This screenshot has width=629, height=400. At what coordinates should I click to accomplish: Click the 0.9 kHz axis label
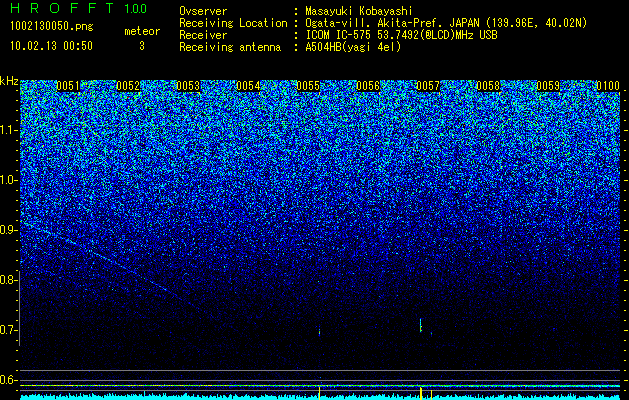8,230
